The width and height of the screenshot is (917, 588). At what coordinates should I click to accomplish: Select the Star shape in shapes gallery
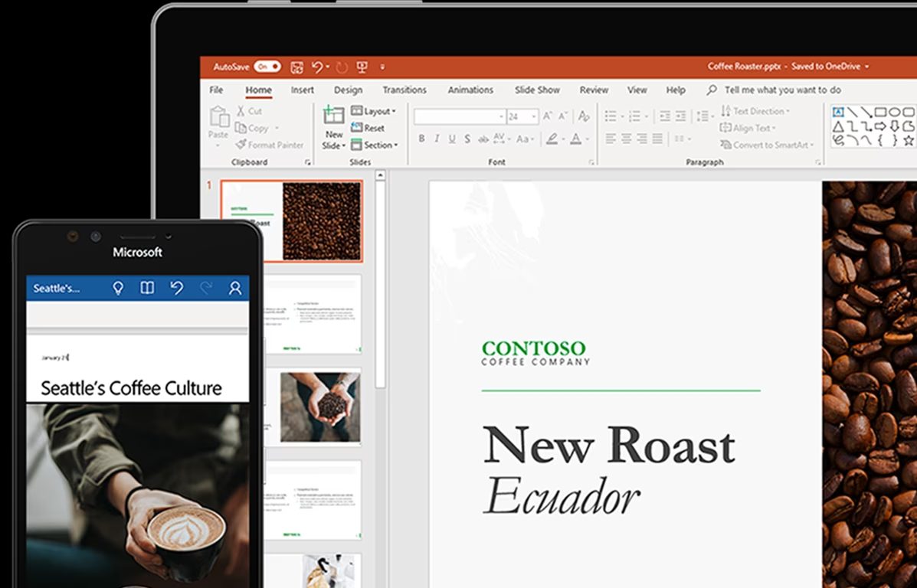(x=909, y=140)
